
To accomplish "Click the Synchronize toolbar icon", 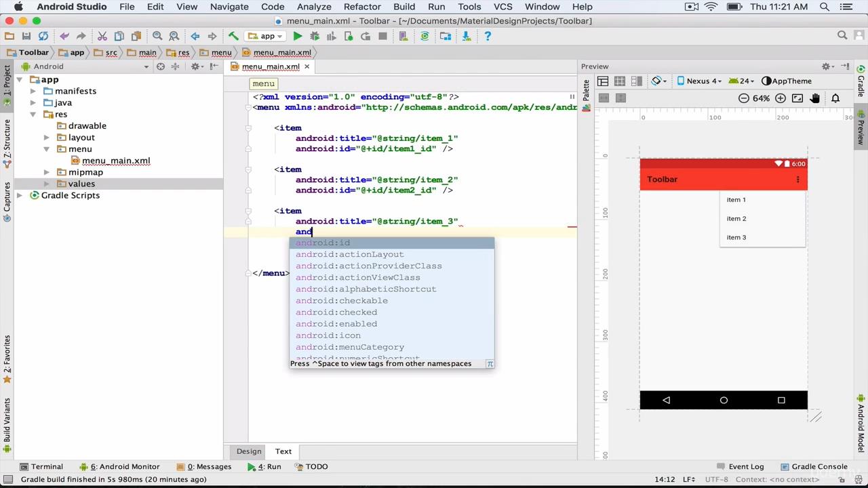I will [x=43, y=36].
